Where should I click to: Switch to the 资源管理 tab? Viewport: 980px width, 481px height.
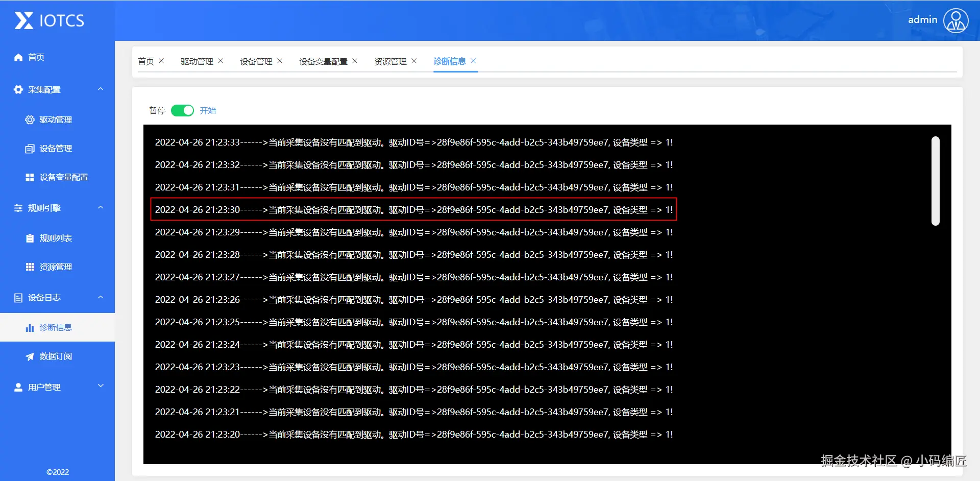tap(390, 61)
